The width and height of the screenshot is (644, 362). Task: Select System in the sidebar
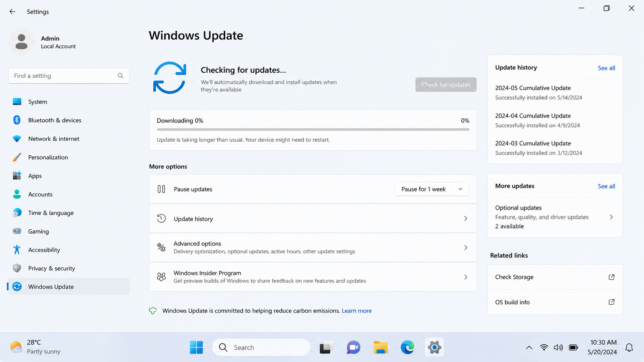pos(69,102)
